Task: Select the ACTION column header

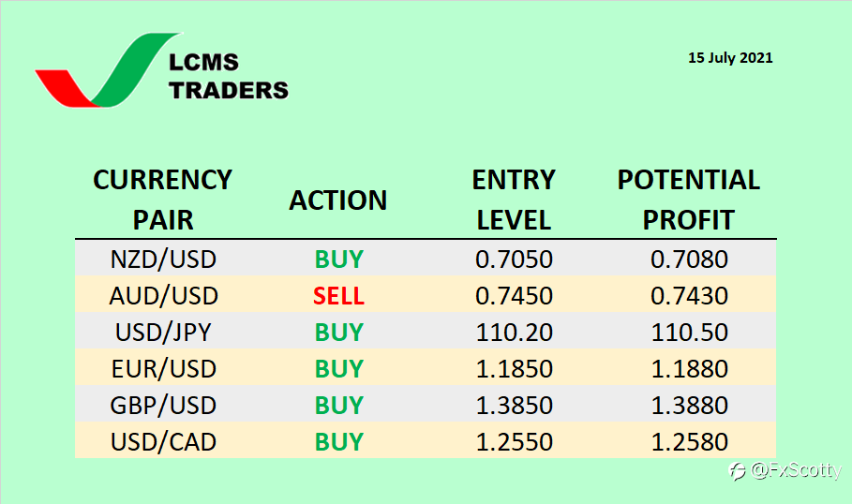Action: [x=338, y=200]
